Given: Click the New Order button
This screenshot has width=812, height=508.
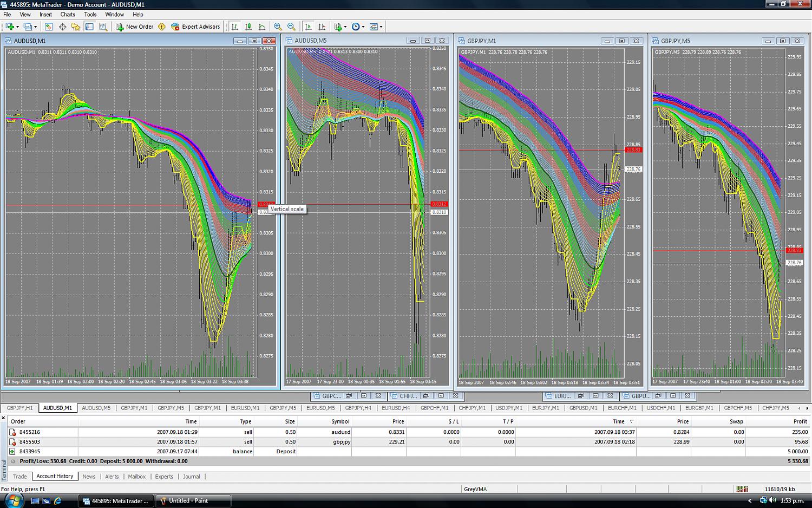Looking at the screenshot, I should coord(135,27).
